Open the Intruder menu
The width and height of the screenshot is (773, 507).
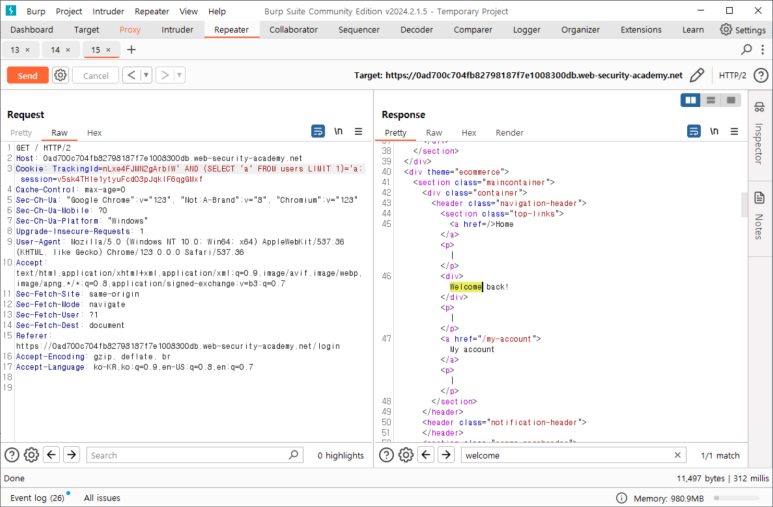[108, 11]
